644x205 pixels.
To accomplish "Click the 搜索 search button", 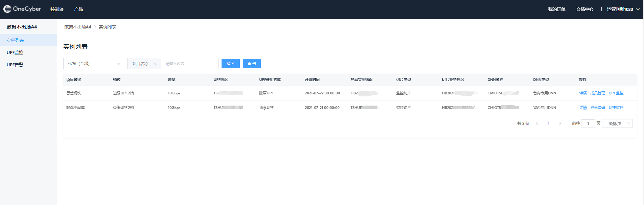I will [x=230, y=64].
